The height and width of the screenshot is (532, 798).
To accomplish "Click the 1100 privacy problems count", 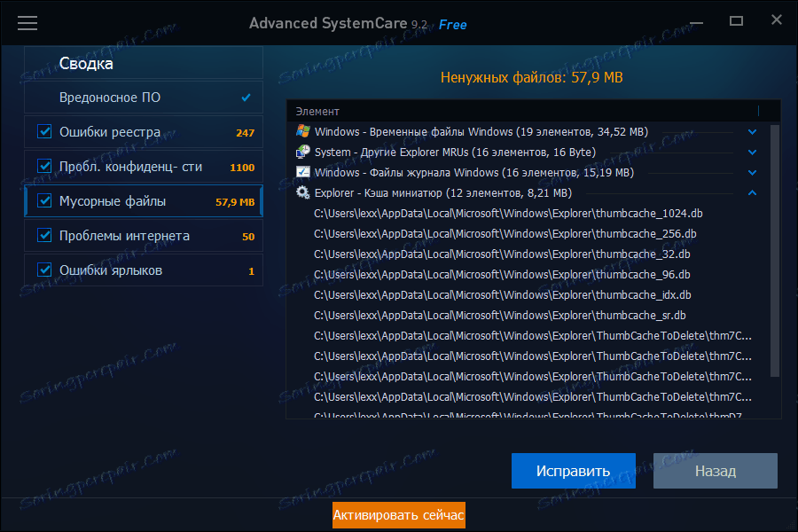I will tap(242, 168).
